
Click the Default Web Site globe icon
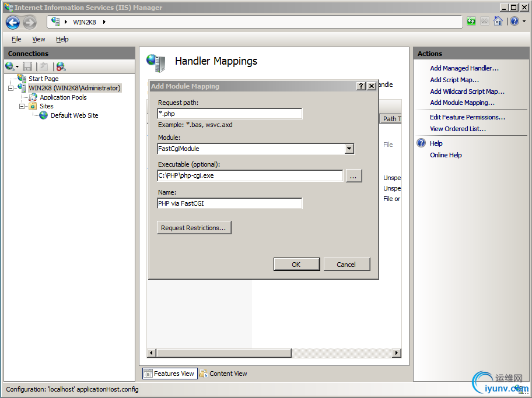(43, 115)
